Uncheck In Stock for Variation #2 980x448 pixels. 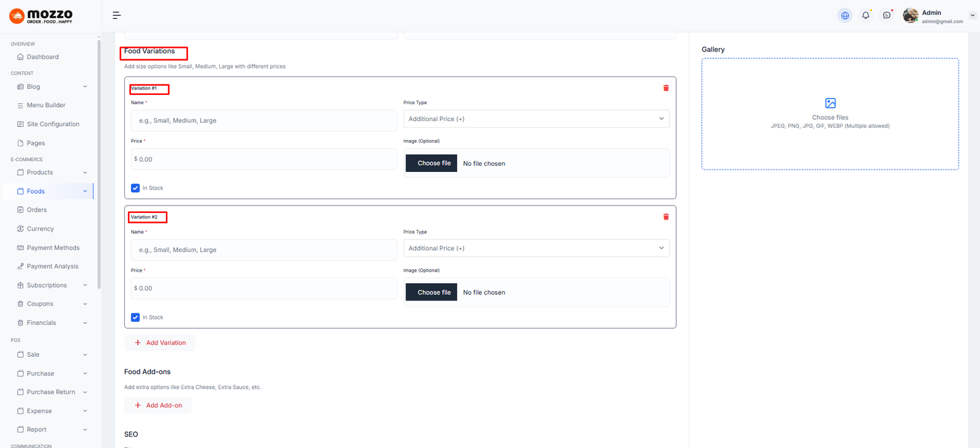135,318
